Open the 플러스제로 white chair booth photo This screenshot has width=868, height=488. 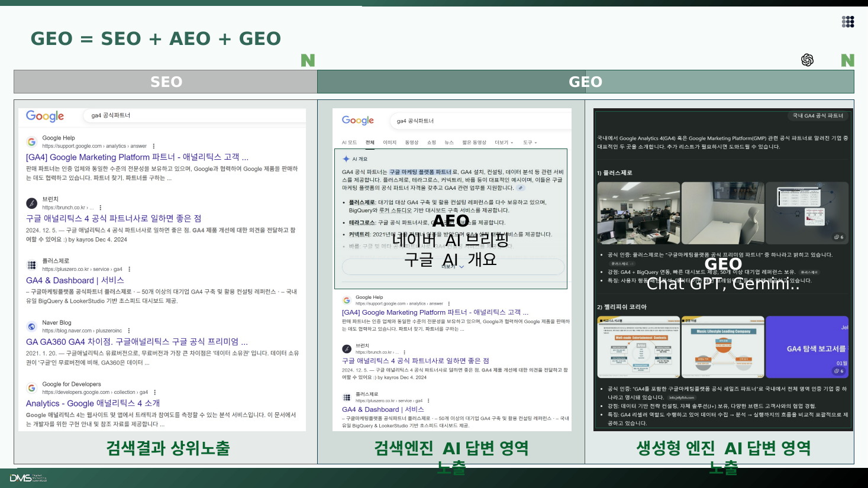(722, 213)
